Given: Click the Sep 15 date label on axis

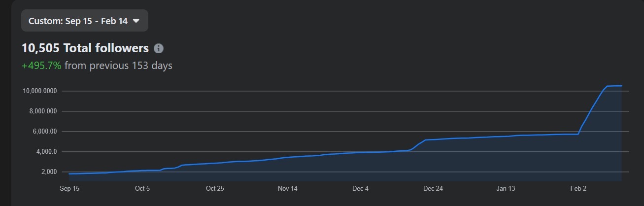Looking at the screenshot, I should coord(69,188).
